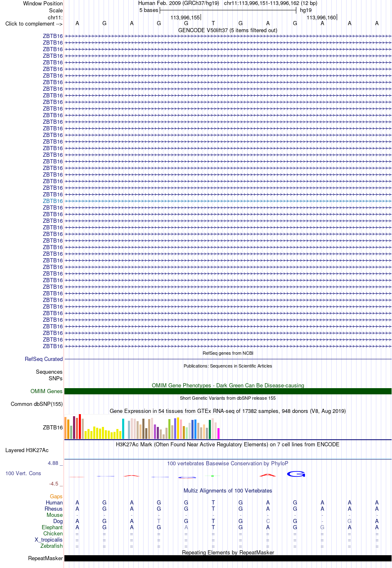
Task: Open 'OMIM Gene Phenotypes' track title
Action: (228, 385)
